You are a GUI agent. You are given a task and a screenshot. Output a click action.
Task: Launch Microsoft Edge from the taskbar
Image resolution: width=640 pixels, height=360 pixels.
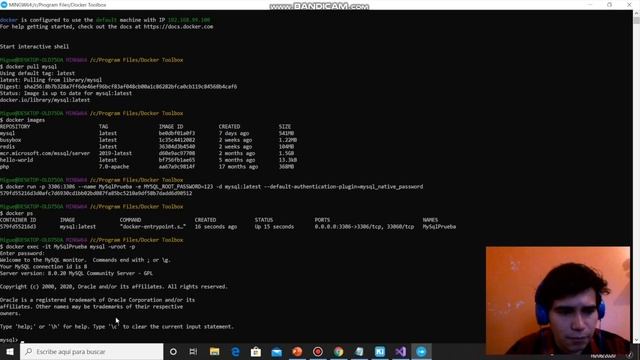(236, 351)
